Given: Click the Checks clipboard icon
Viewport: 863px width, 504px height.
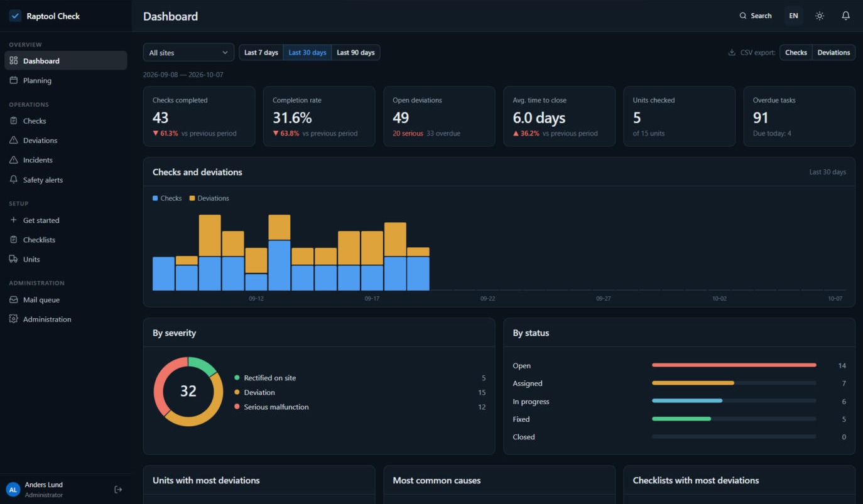Looking at the screenshot, I should [14, 121].
